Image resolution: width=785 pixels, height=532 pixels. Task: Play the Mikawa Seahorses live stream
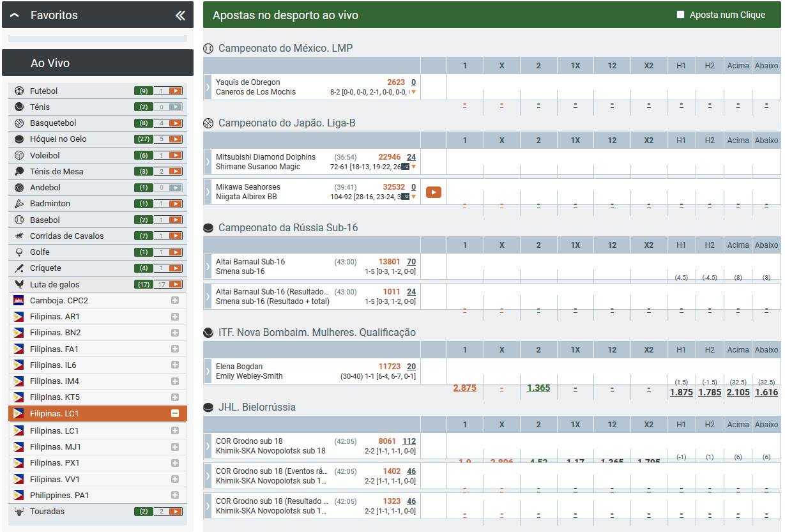433,192
